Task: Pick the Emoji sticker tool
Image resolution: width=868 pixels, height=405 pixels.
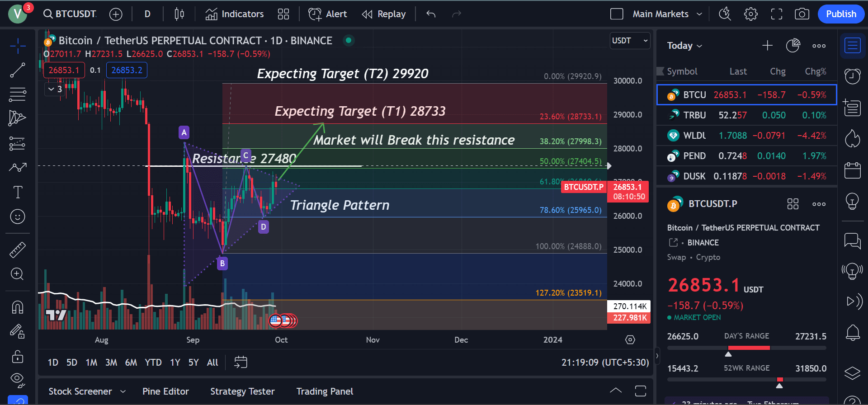Action: (x=18, y=217)
